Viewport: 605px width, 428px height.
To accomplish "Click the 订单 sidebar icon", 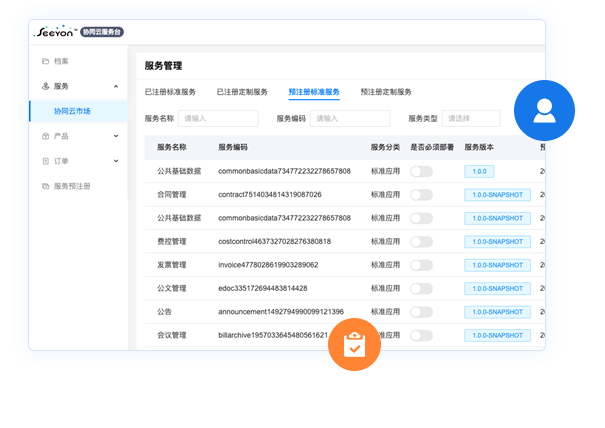I will [46, 161].
